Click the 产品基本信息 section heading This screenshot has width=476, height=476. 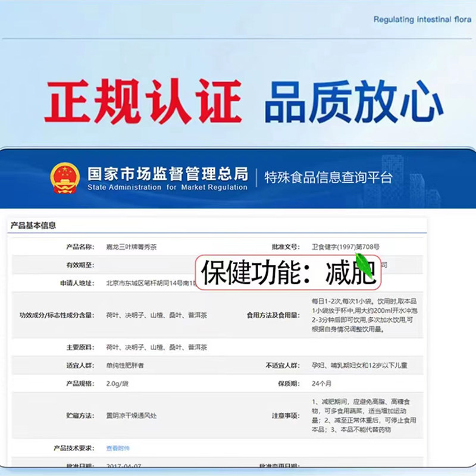[33, 226]
